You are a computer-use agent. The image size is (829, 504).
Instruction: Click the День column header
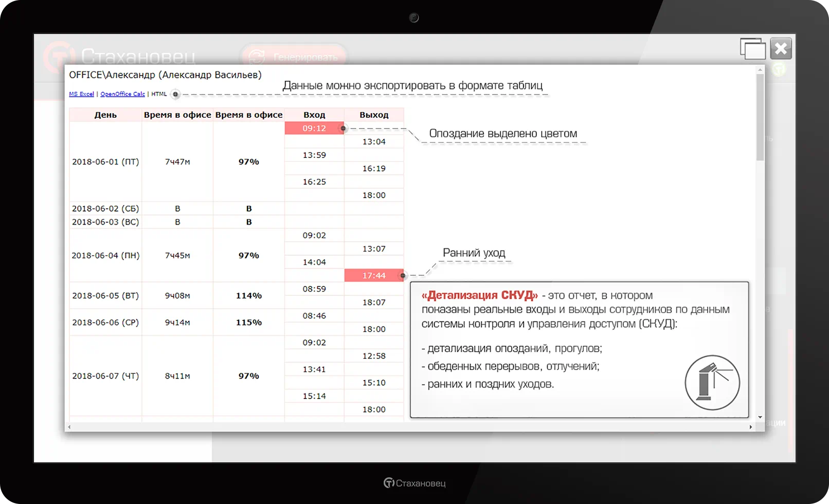105,115
